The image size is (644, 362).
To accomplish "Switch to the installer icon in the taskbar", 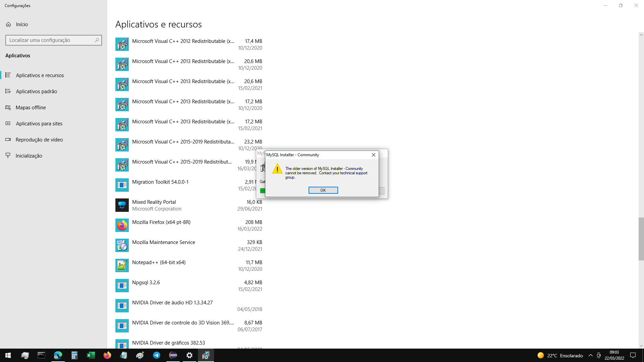I will click(206, 355).
